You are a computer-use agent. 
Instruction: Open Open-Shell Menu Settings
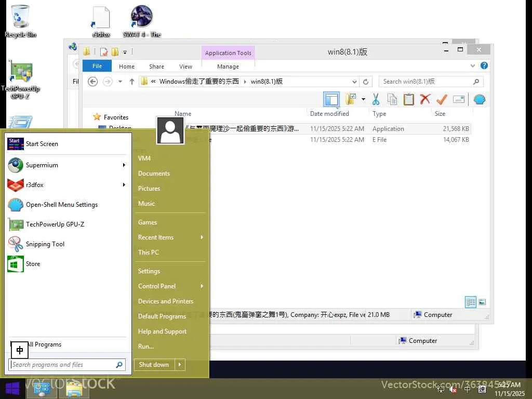coord(68,205)
